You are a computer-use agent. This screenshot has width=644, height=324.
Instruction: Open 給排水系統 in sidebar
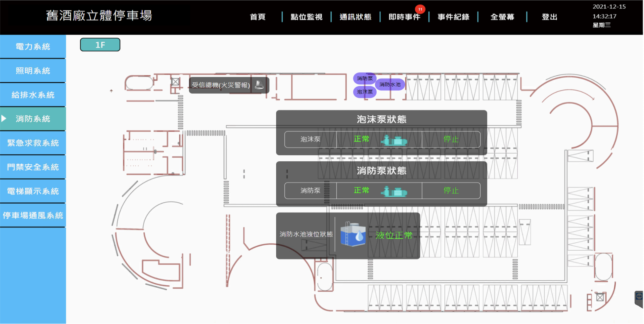[x=33, y=95]
